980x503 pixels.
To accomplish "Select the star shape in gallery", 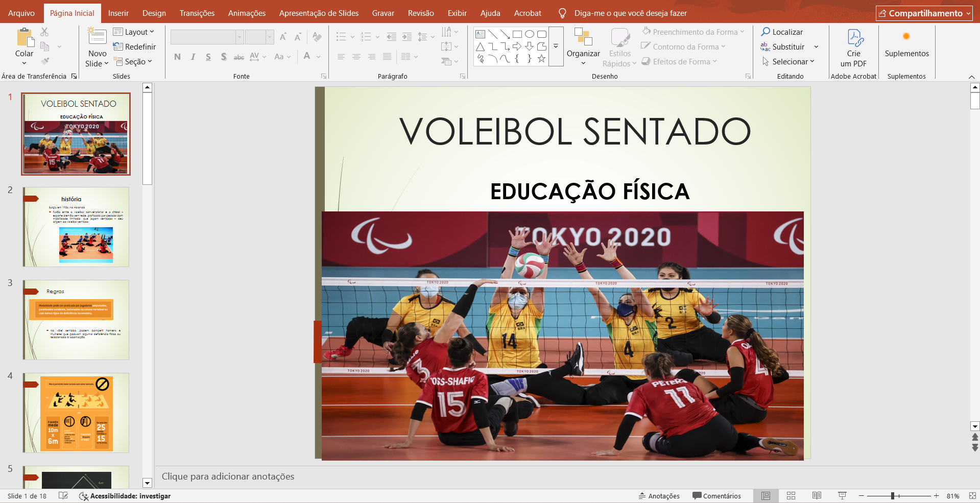I will click(542, 59).
